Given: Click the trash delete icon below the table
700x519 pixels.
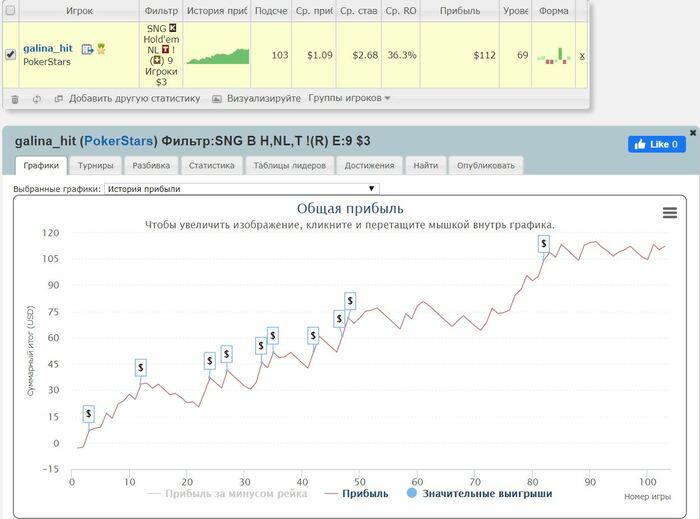Looking at the screenshot, I should coord(15,99).
